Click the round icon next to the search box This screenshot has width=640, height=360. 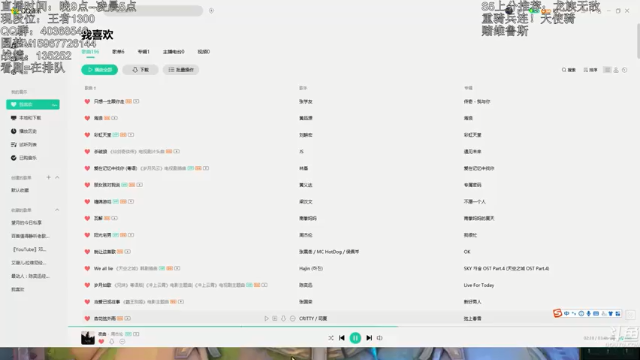(211, 11)
